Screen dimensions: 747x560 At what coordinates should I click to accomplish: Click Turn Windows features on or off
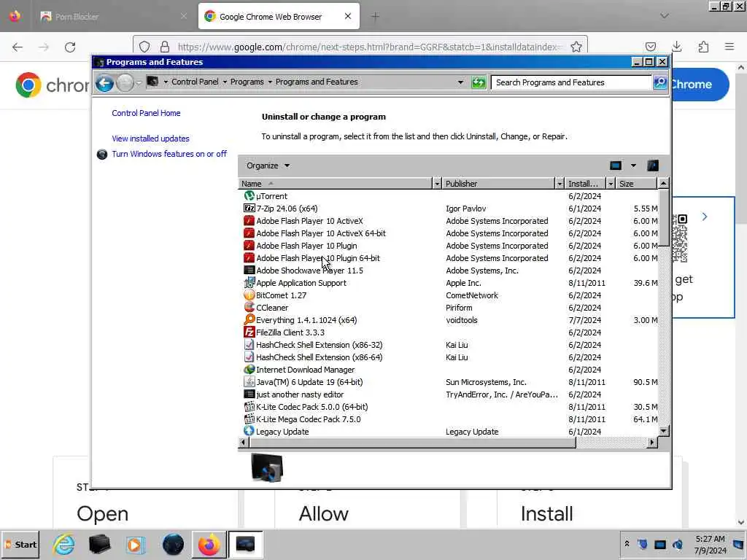tap(169, 154)
